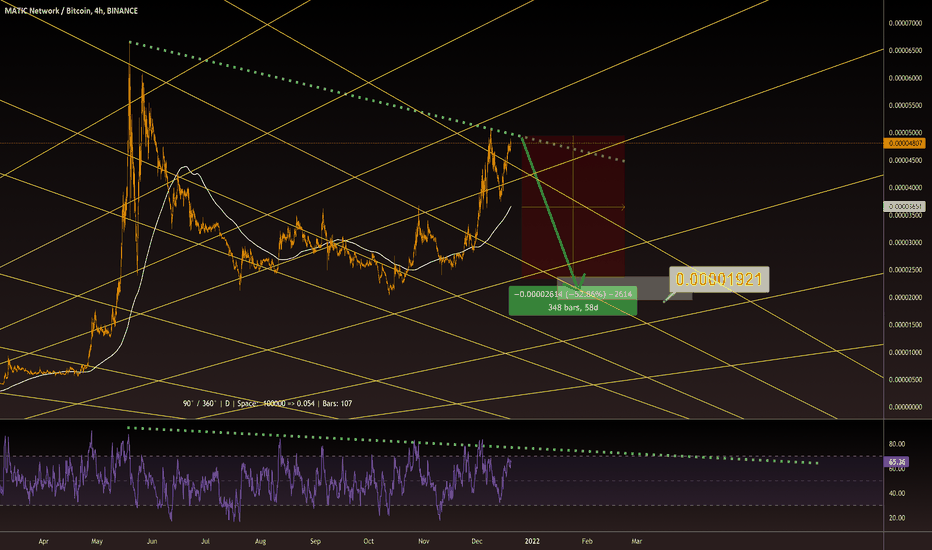Click the 0.00002500 price axis label
The image size is (932, 550).
[905, 270]
